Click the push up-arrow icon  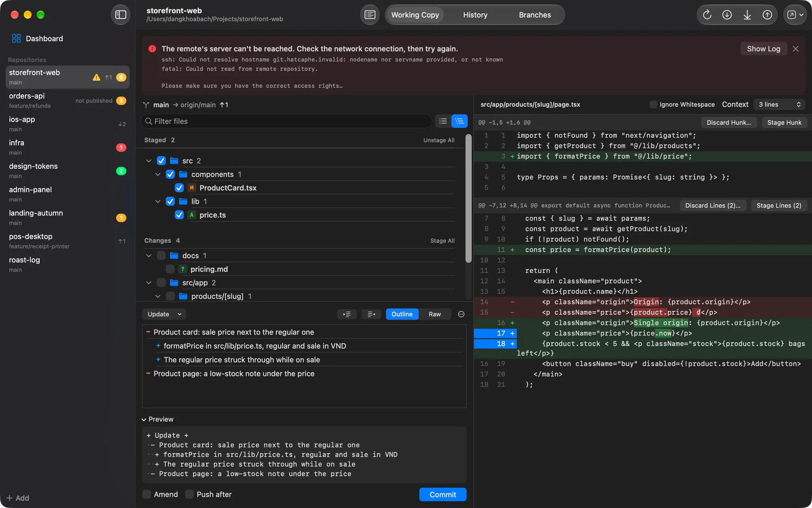click(767, 15)
